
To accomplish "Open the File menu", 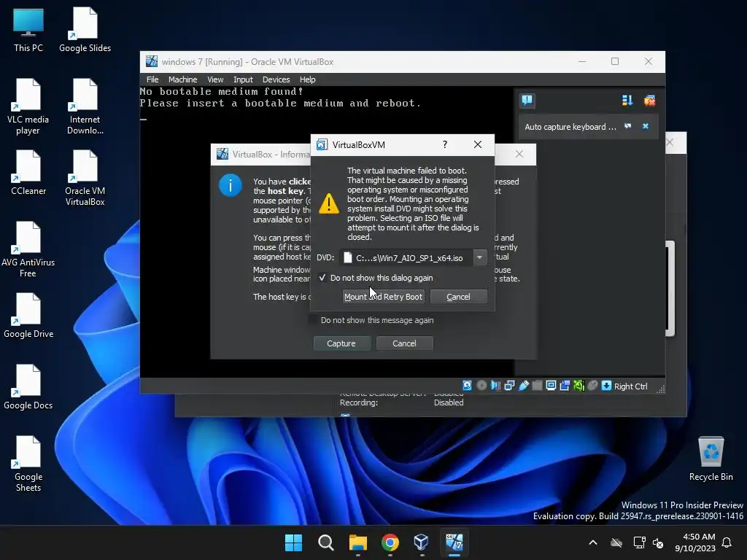I will 152,79.
